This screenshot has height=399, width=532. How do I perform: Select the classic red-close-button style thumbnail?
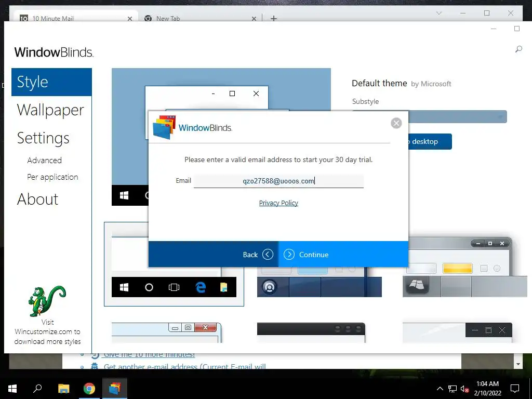click(x=166, y=332)
